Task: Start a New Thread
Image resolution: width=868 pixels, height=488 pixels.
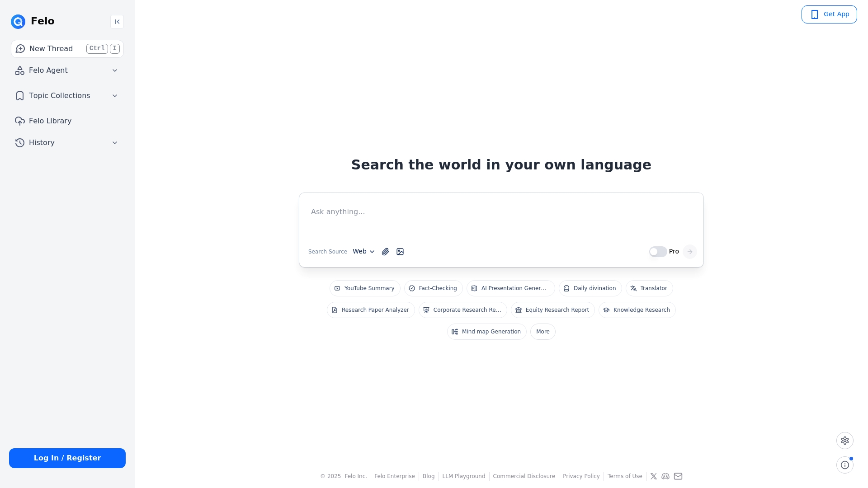Action: click(67, 49)
